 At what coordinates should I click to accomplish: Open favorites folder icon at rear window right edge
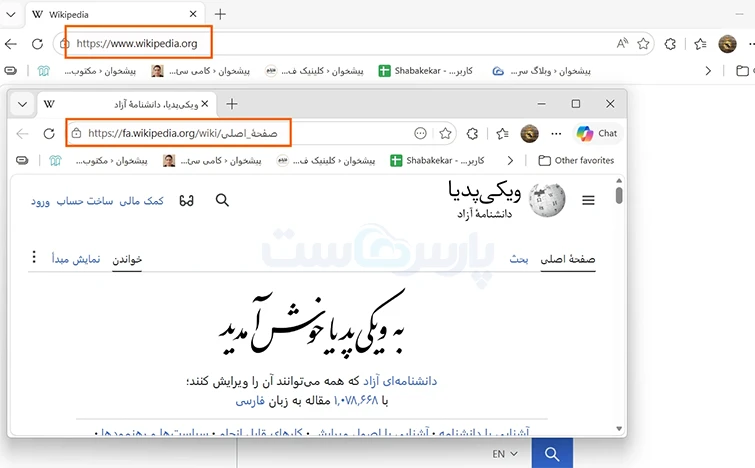click(742, 71)
